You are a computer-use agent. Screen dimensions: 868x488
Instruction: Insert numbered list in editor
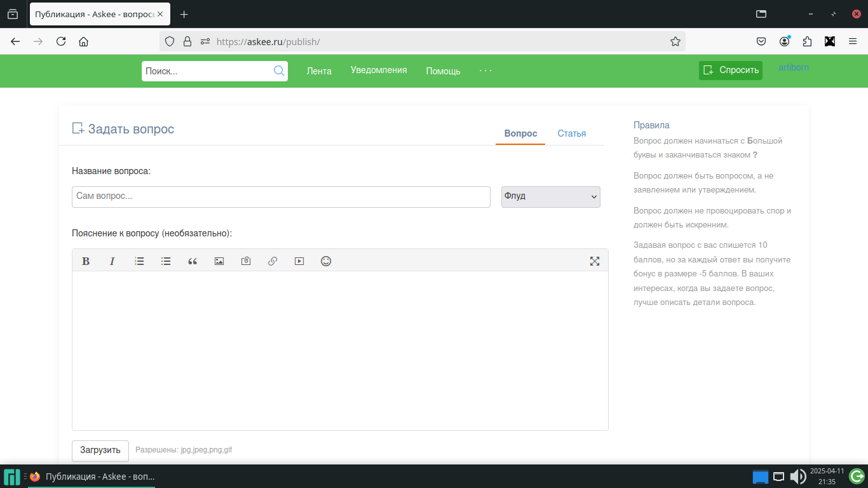[139, 261]
